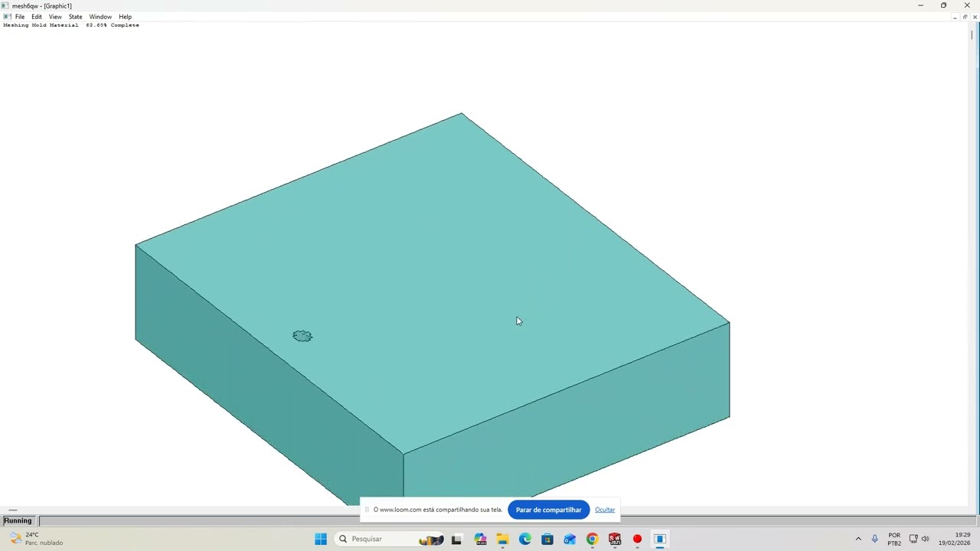The height and width of the screenshot is (551, 980).
Task: Open File Explorer from taskbar
Action: [x=502, y=539]
